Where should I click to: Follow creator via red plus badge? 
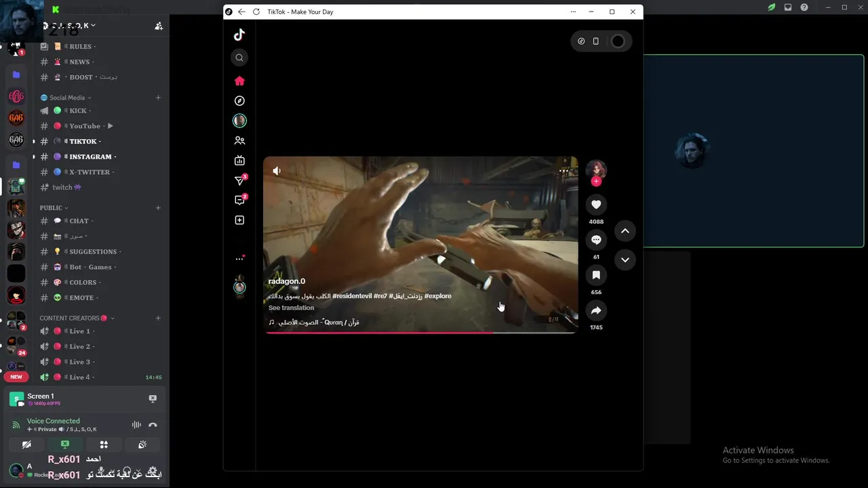[596, 181]
